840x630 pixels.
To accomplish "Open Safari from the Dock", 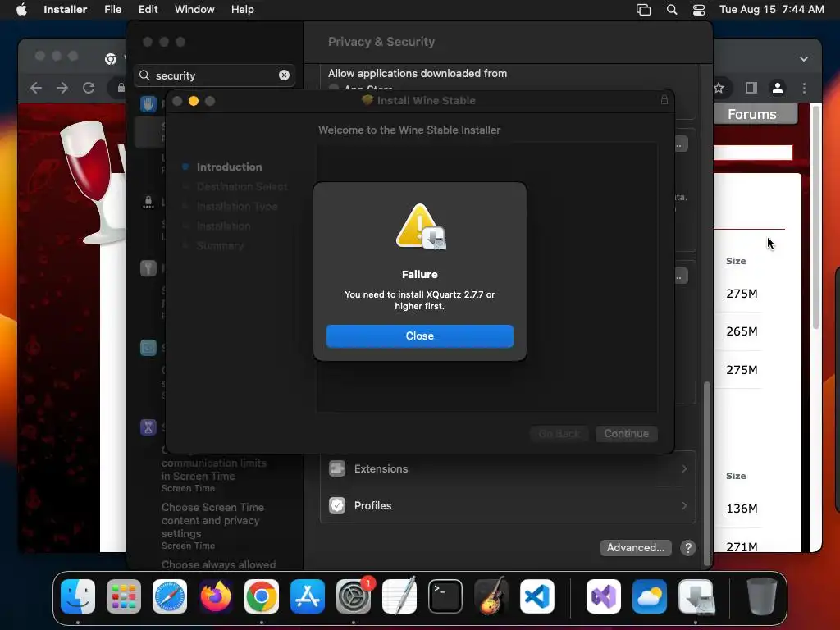I will pyautogui.click(x=170, y=596).
